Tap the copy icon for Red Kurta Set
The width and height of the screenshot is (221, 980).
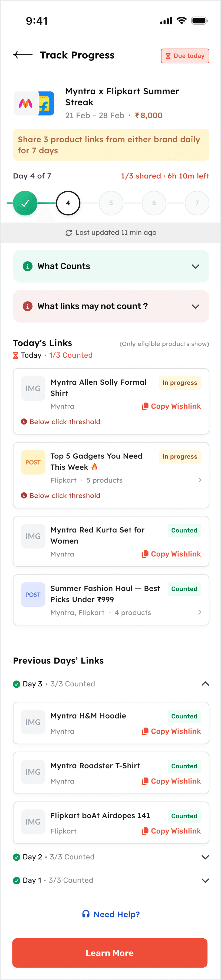coord(145,554)
